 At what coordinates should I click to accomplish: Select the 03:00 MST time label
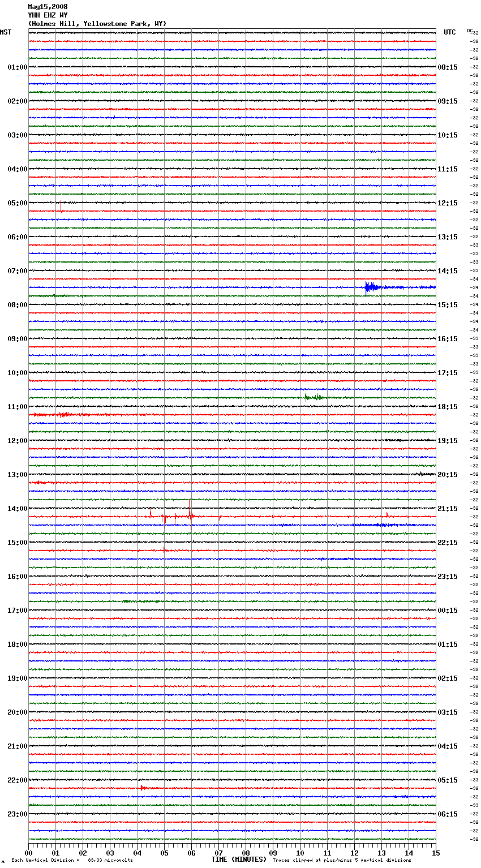tap(18, 135)
